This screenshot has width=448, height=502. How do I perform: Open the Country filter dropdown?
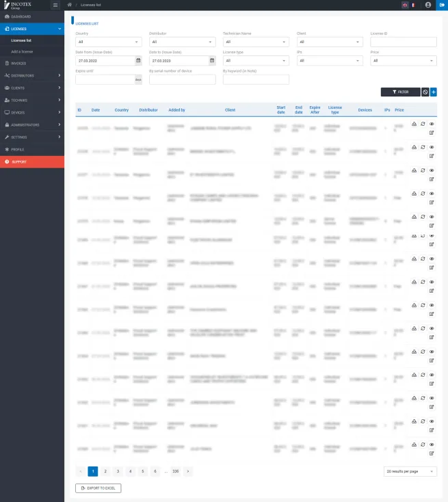tap(109, 42)
